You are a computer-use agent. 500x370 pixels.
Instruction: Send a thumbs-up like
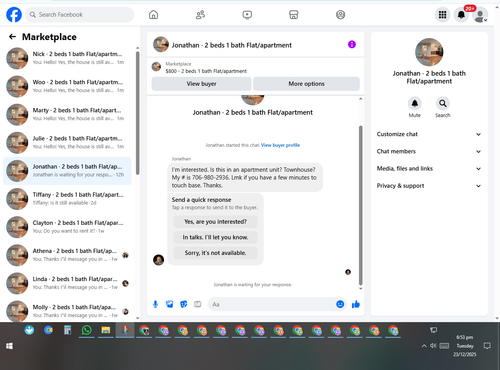pos(356,304)
